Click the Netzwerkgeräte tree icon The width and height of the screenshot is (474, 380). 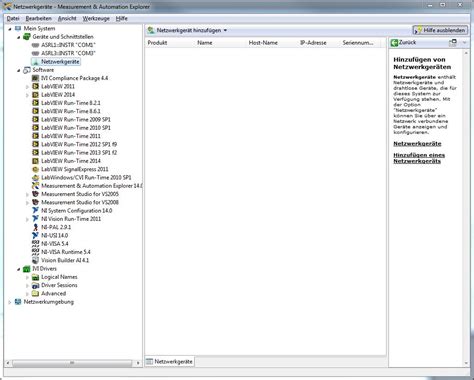(x=35, y=62)
